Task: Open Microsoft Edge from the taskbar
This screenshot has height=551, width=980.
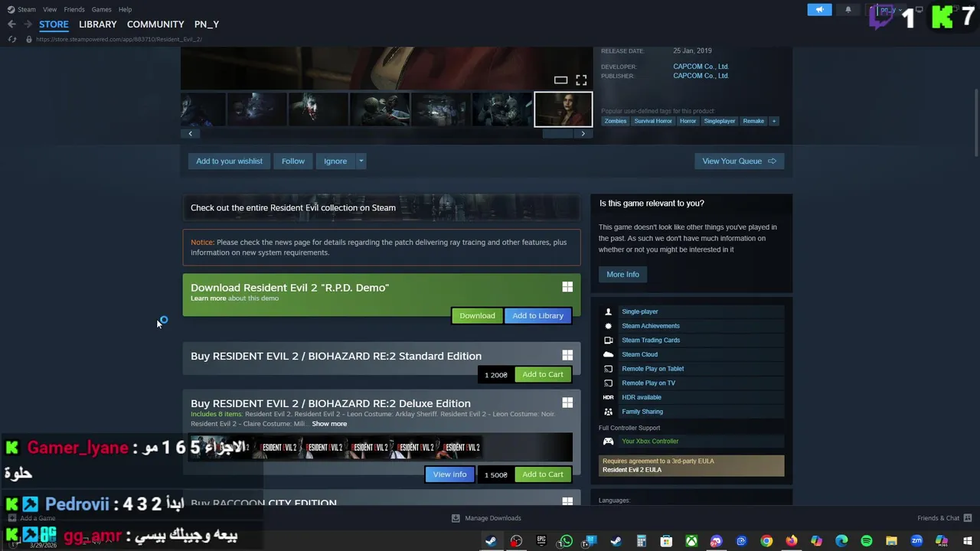Action: (x=841, y=541)
